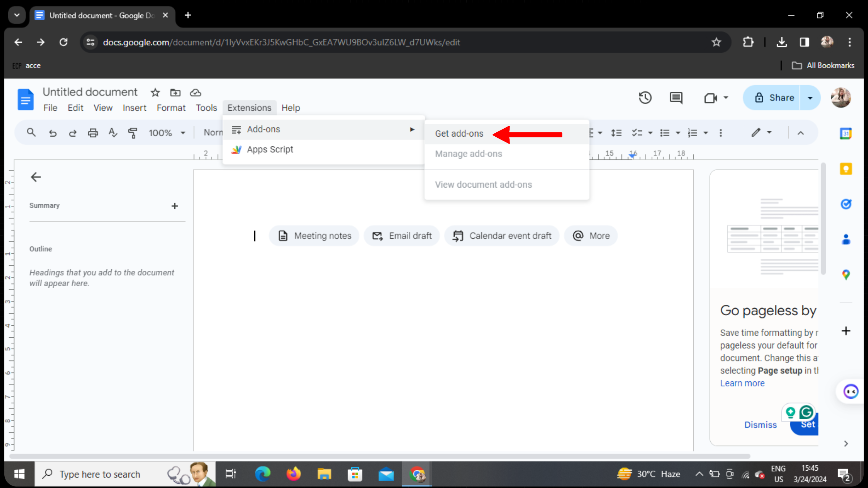
Task: Click the spelling and grammar check icon
Action: pos(113,133)
